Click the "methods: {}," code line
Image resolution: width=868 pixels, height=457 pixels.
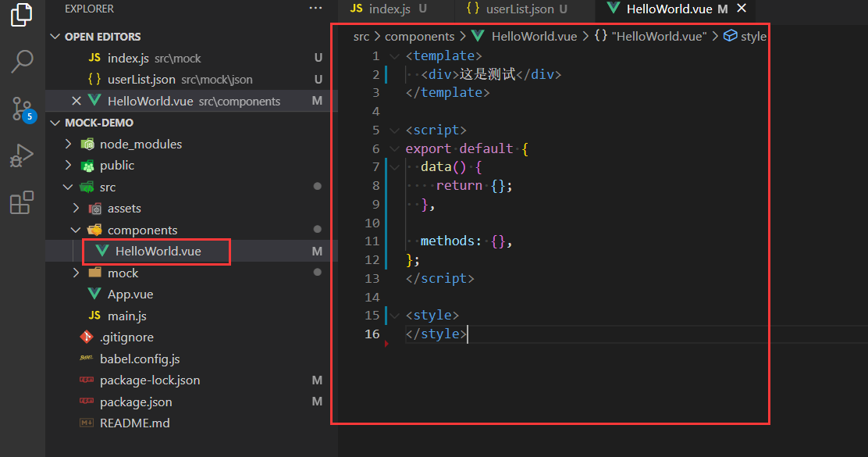point(466,241)
